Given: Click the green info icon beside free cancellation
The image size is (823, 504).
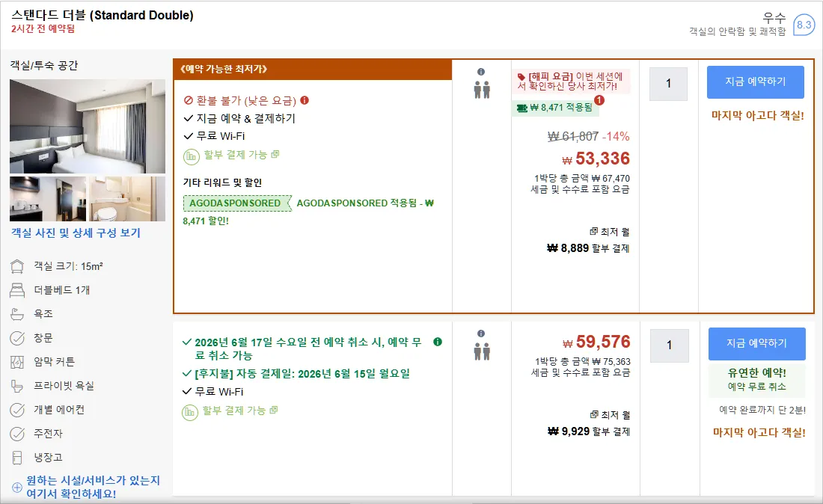Looking at the screenshot, I should pyautogui.click(x=438, y=342).
